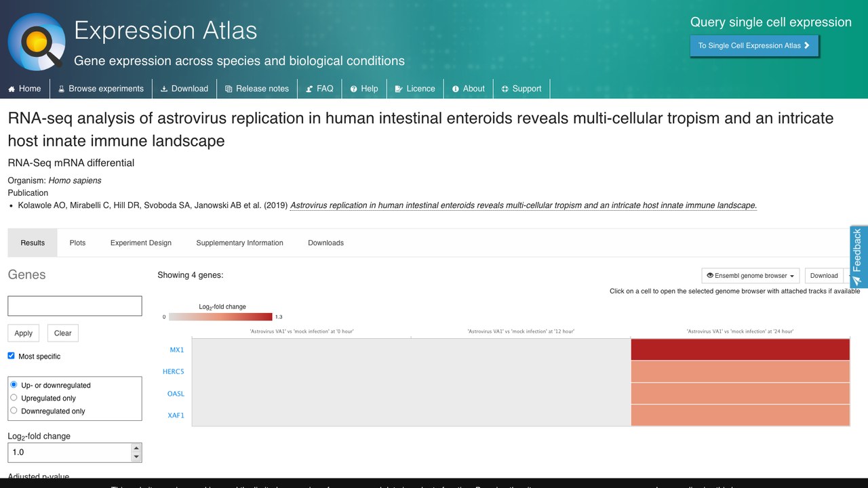Click the Expression Atlas magnifier logo

click(37, 41)
